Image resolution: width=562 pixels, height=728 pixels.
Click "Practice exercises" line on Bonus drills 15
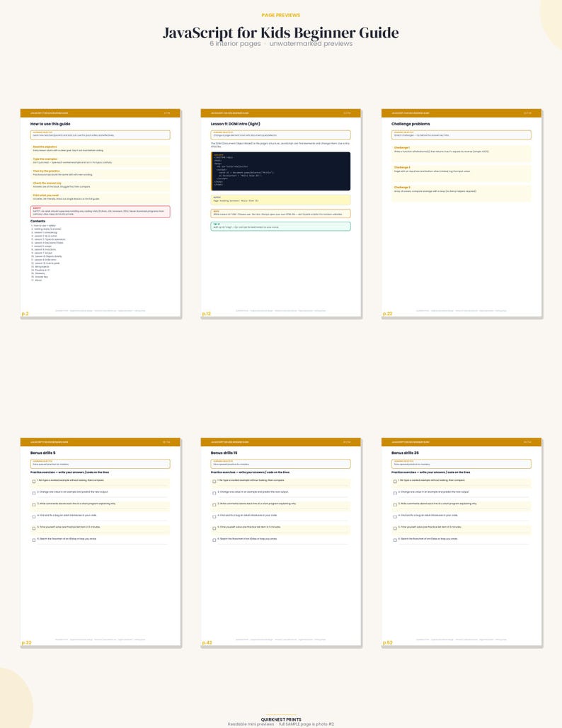pyautogui.click(x=250, y=472)
